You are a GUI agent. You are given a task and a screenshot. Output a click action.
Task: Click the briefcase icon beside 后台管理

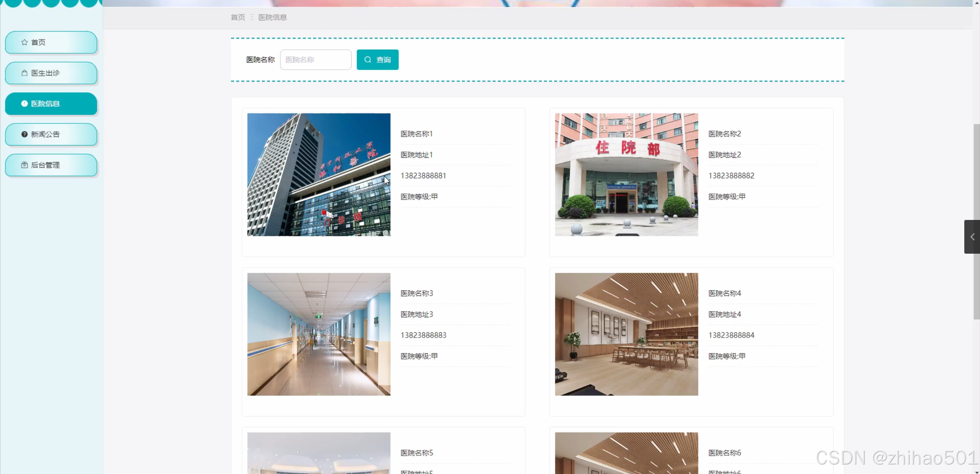coord(25,165)
